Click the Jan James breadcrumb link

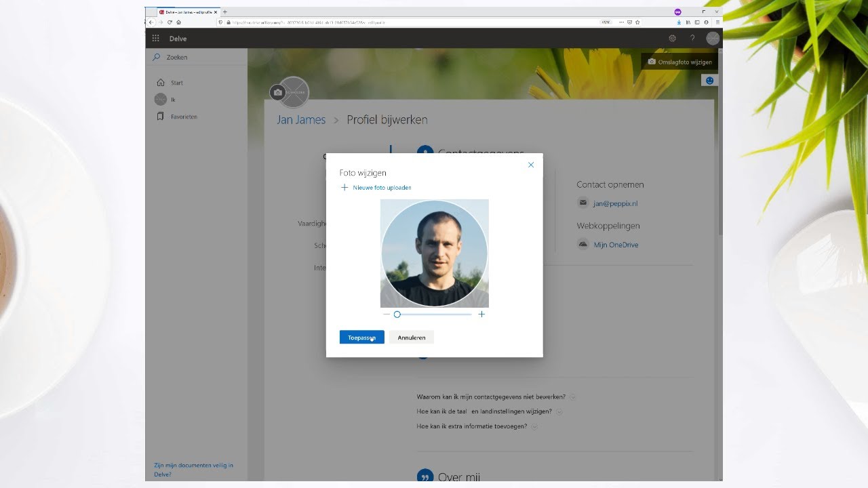(x=301, y=119)
